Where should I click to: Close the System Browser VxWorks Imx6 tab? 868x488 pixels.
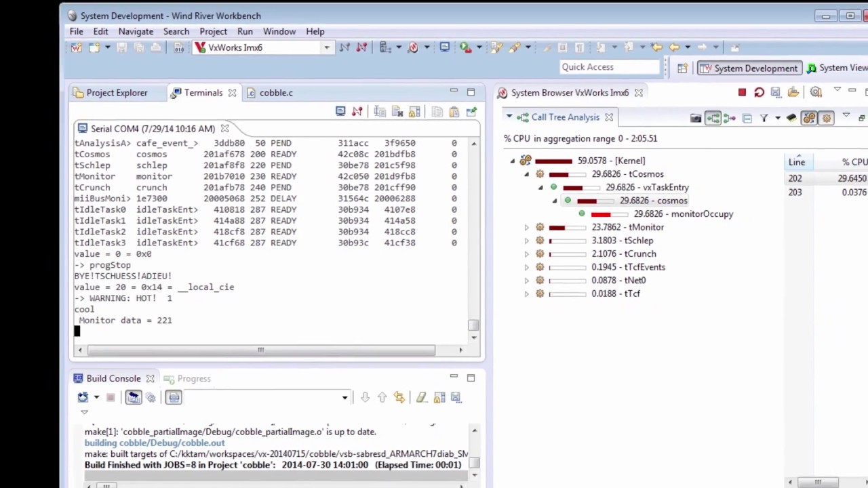point(638,93)
